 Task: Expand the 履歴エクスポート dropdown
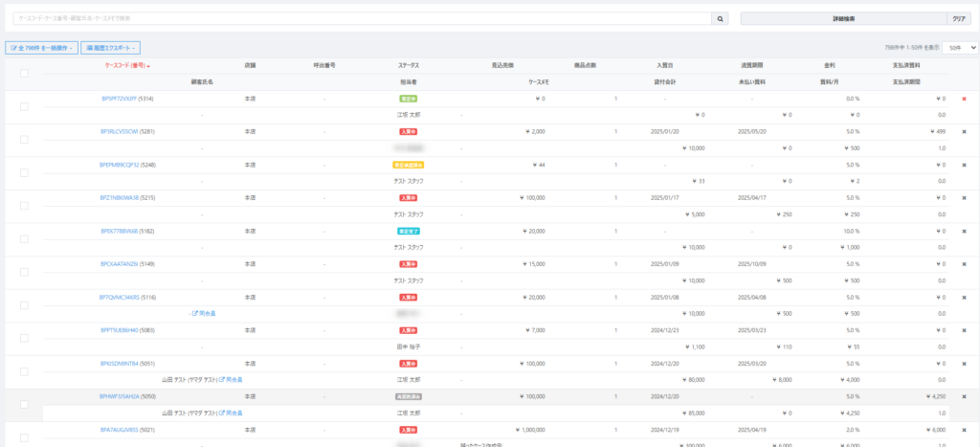tap(112, 47)
